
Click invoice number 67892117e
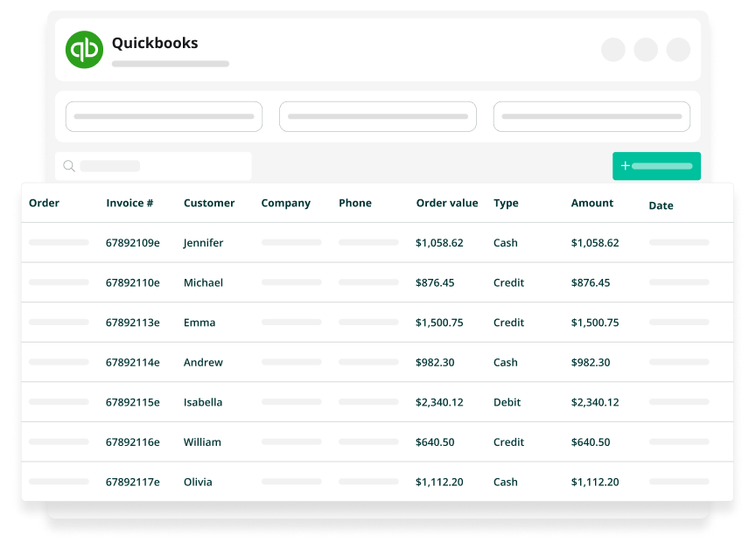point(133,482)
